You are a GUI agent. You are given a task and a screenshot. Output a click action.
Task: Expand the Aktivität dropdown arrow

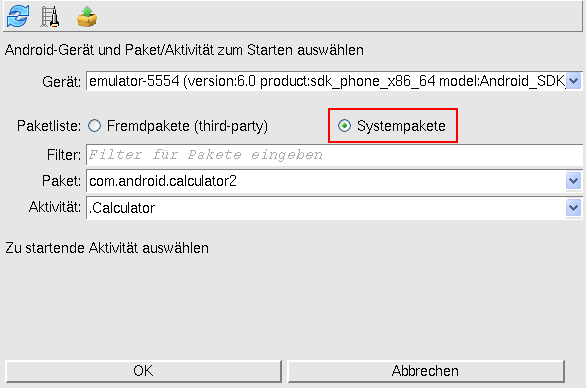(x=574, y=207)
